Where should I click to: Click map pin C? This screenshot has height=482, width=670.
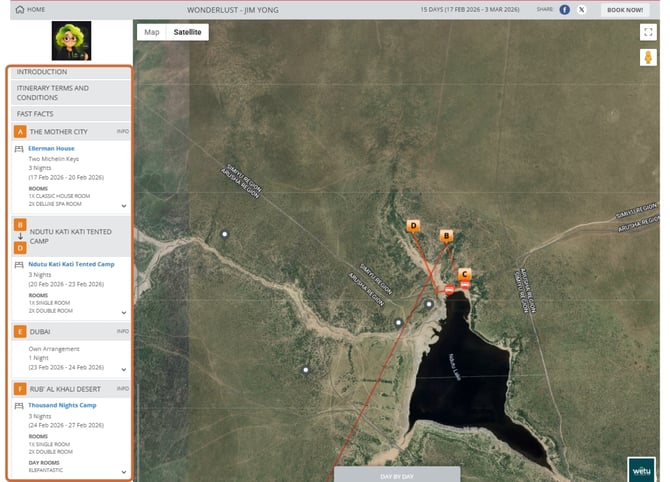click(x=464, y=274)
